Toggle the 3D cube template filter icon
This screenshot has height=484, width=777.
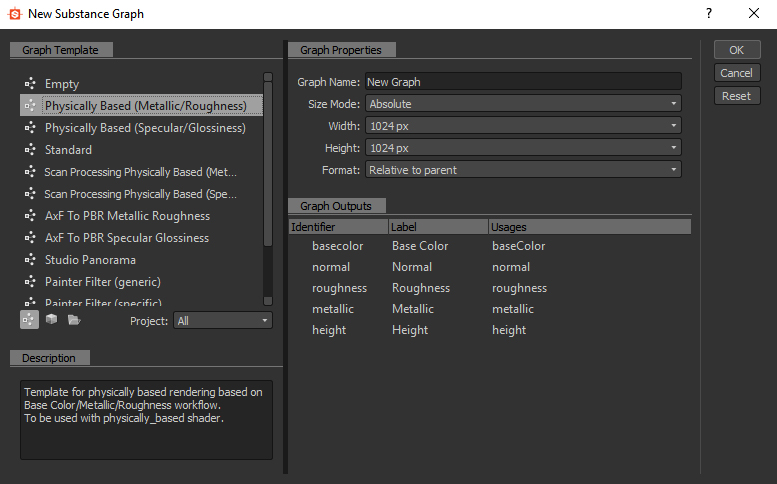51,320
